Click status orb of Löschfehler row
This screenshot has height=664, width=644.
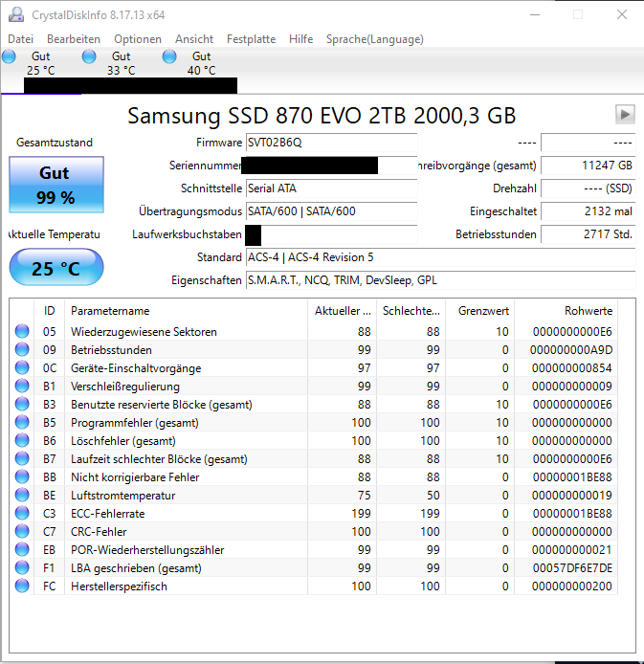(22, 440)
